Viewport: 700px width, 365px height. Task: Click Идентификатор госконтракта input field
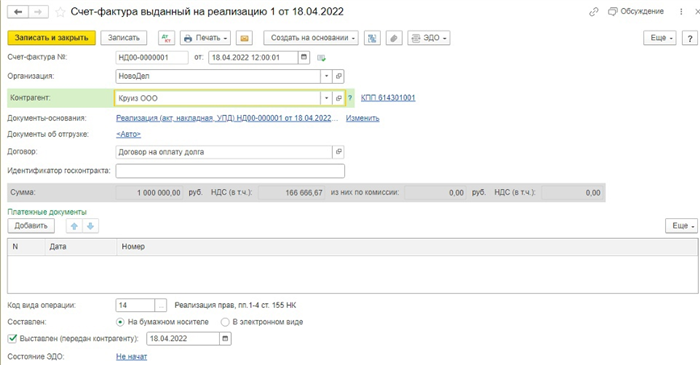tap(230, 171)
